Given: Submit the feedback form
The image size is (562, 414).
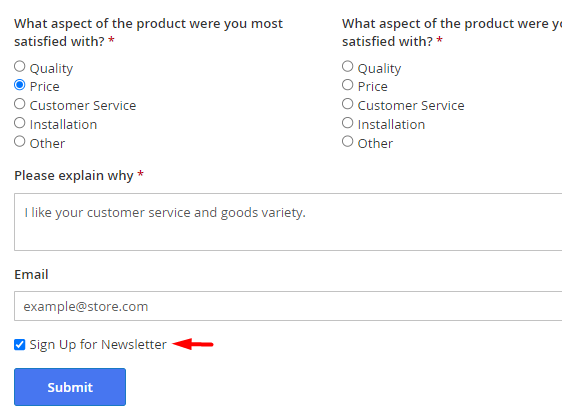Looking at the screenshot, I should 70,387.
